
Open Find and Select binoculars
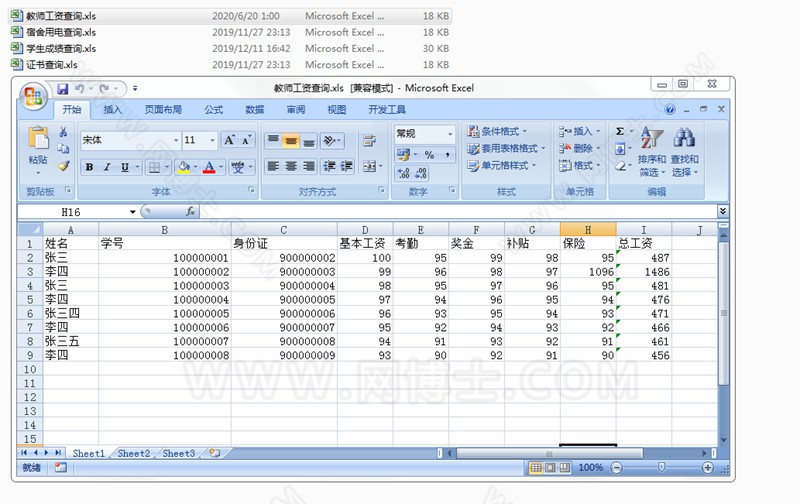(684, 152)
